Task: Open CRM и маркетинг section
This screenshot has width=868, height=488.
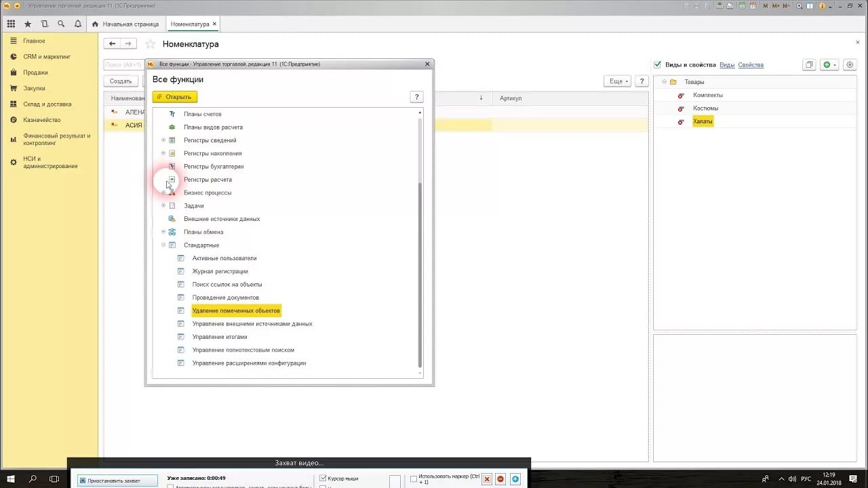Action: tap(47, 57)
